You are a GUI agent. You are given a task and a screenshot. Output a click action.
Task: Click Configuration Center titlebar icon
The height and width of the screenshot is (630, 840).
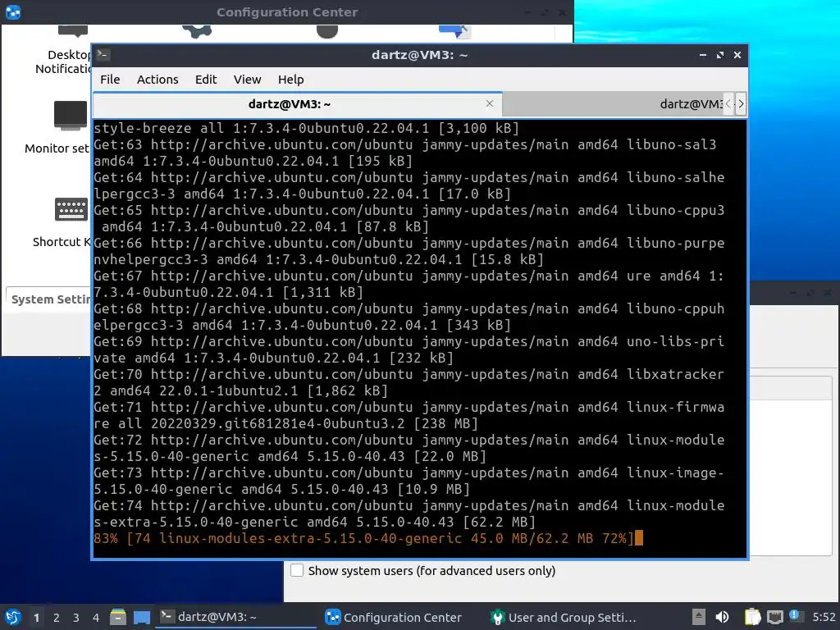tap(13, 11)
